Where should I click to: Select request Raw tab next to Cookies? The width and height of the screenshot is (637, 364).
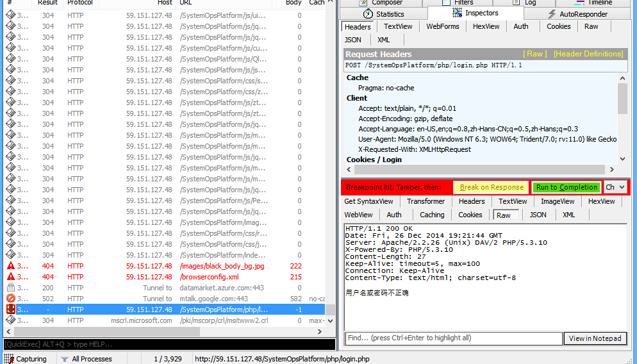pyautogui.click(x=591, y=26)
